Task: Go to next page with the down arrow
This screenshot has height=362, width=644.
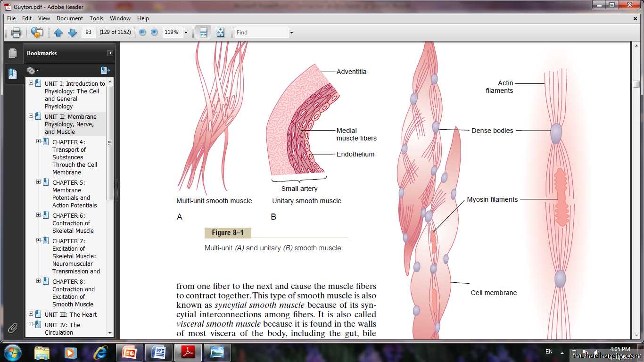Action: (72, 33)
